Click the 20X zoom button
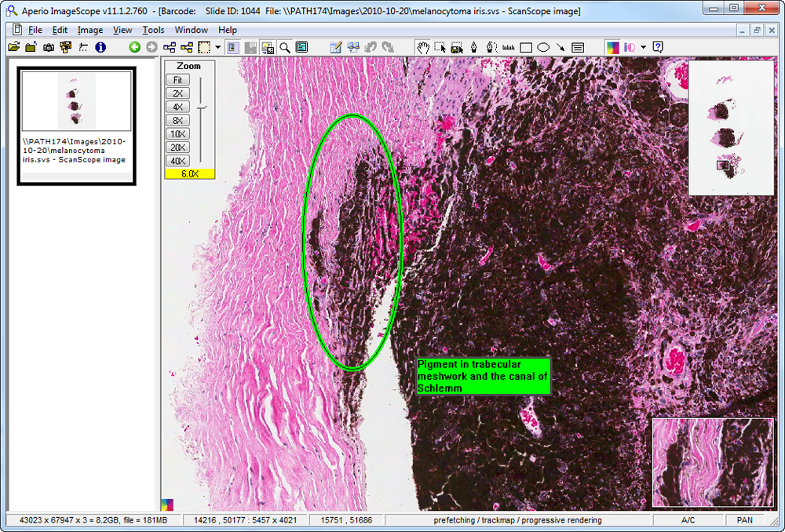The width and height of the screenshot is (785, 532). pos(178,148)
